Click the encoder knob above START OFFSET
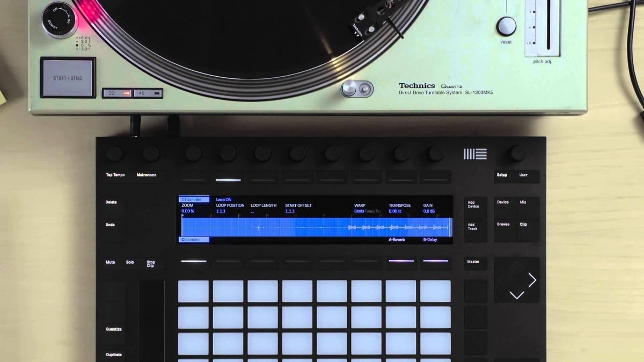Screen dimensions: 644x362 [297, 154]
